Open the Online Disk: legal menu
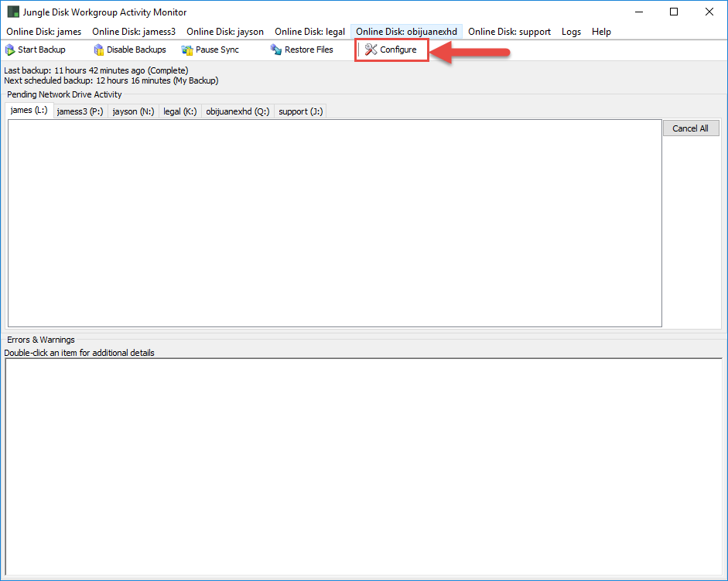This screenshot has height=581, width=728. 309,32
